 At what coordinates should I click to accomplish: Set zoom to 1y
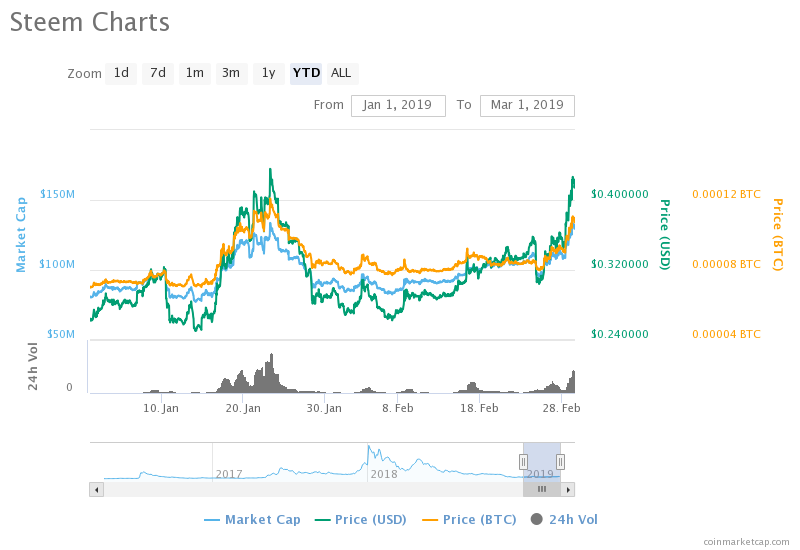[x=268, y=73]
